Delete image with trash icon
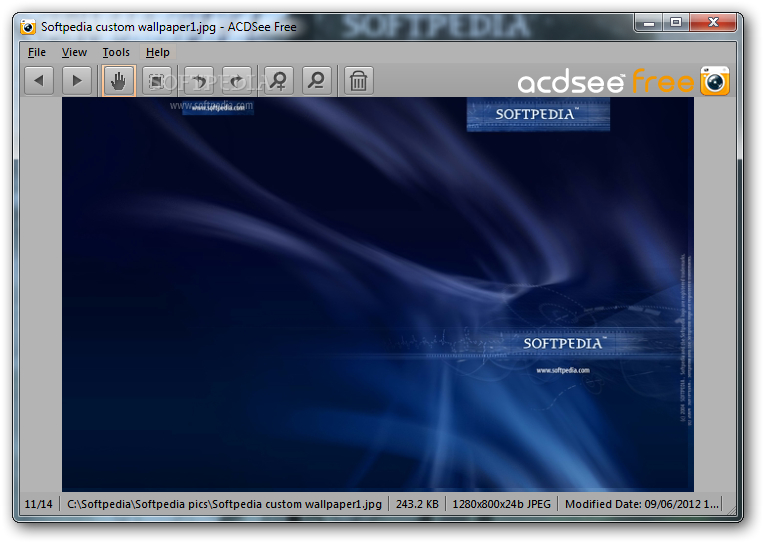This screenshot has width=764, height=543. click(359, 80)
